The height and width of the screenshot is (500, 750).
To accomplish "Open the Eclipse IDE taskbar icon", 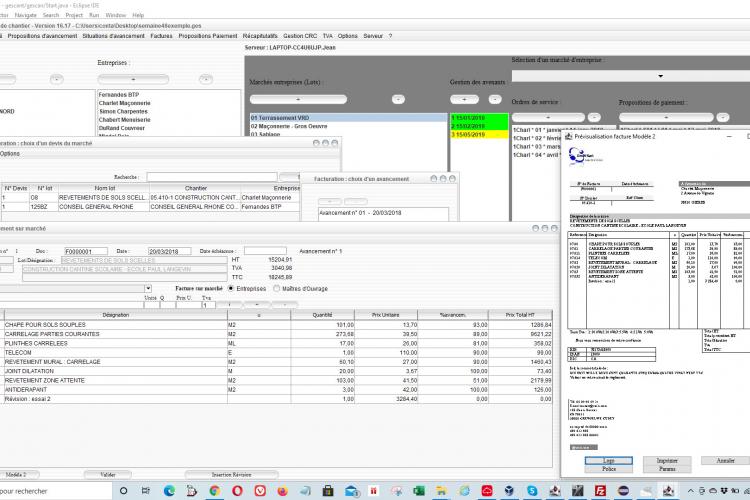I will (x=623, y=490).
